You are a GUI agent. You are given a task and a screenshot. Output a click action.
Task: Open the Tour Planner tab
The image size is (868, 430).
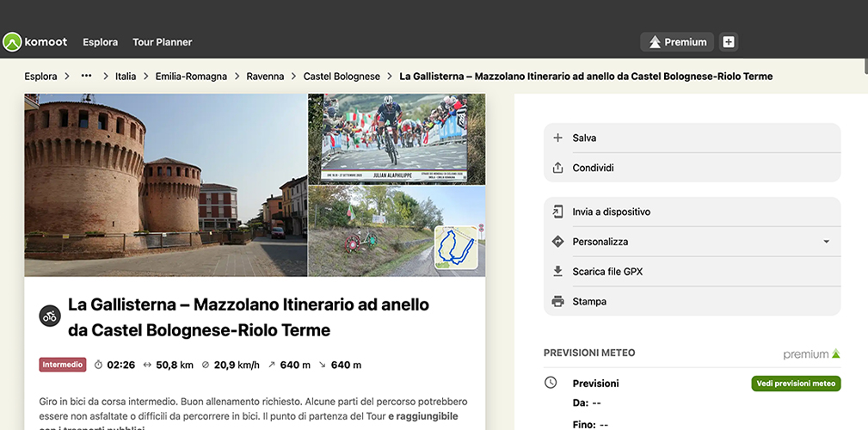coord(162,42)
